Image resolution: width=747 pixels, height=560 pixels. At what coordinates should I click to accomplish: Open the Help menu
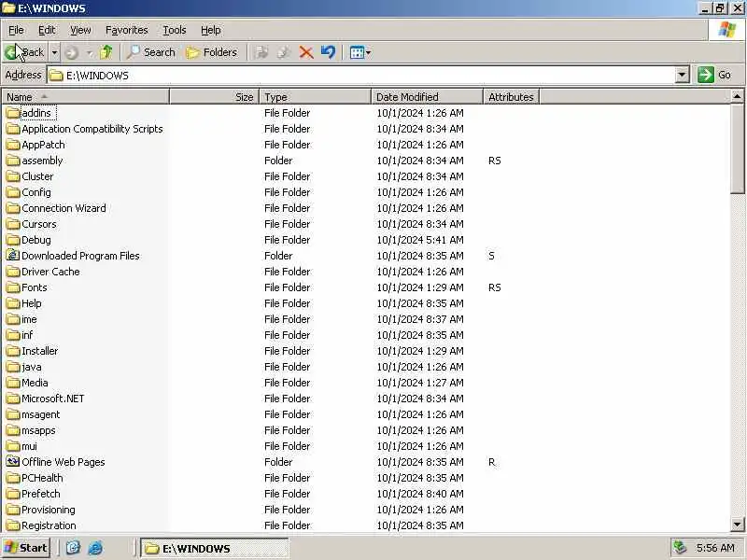point(211,30)
